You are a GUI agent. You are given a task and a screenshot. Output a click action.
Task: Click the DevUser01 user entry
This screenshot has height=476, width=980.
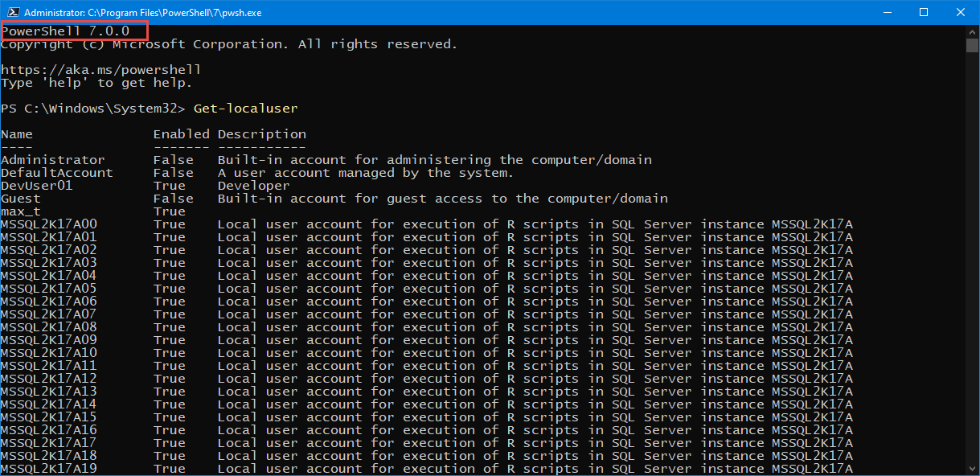pos(36,185)
